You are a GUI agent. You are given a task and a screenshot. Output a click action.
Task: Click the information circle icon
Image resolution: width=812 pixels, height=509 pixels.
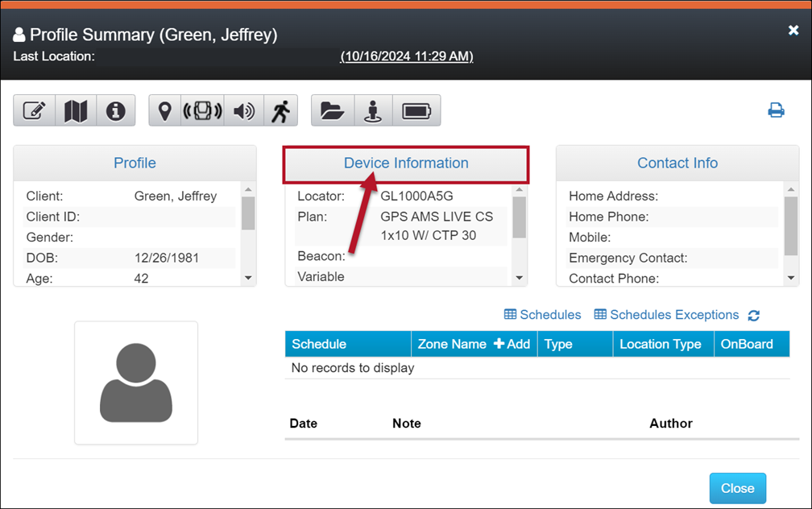coord(116,111)
